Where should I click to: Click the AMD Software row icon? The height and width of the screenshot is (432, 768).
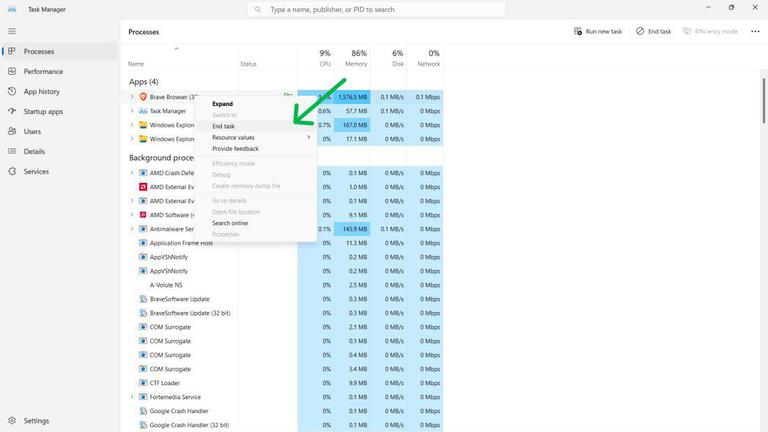pos(143,215)
